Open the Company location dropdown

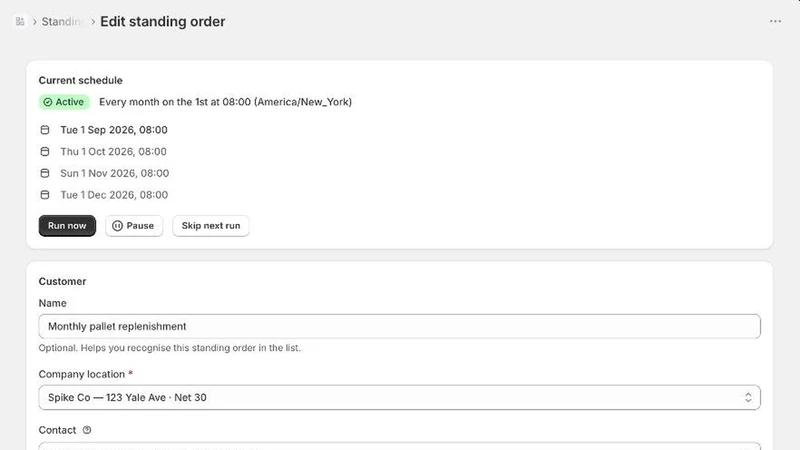tap(399, 397)
